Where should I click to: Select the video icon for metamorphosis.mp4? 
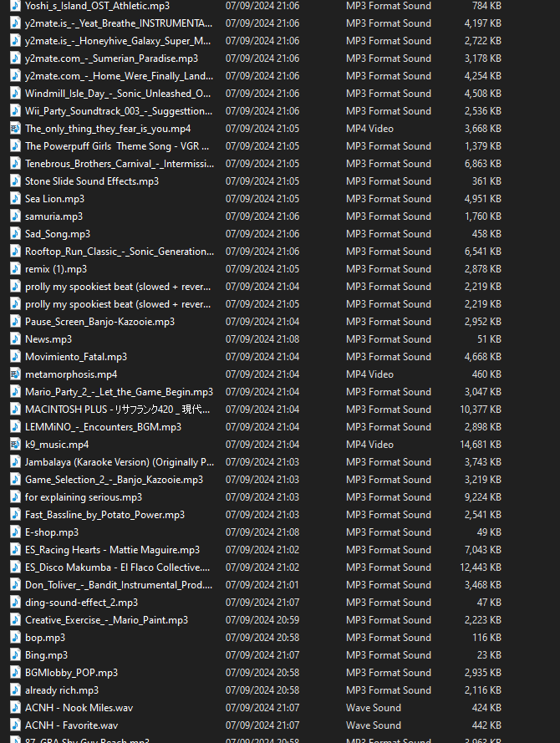[15, 374]
